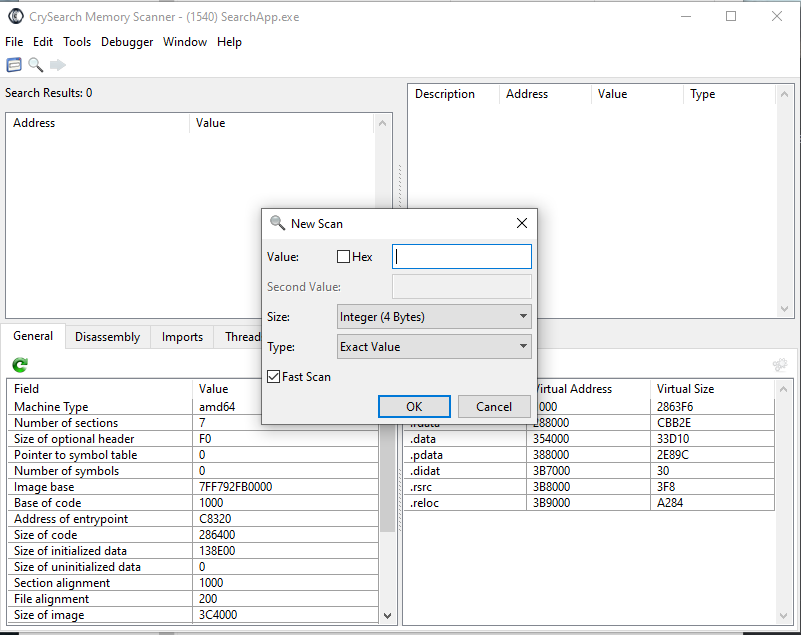Select the 'File alignment' row
This screenshot has width=801, height=635.
(x=193, y=599)
